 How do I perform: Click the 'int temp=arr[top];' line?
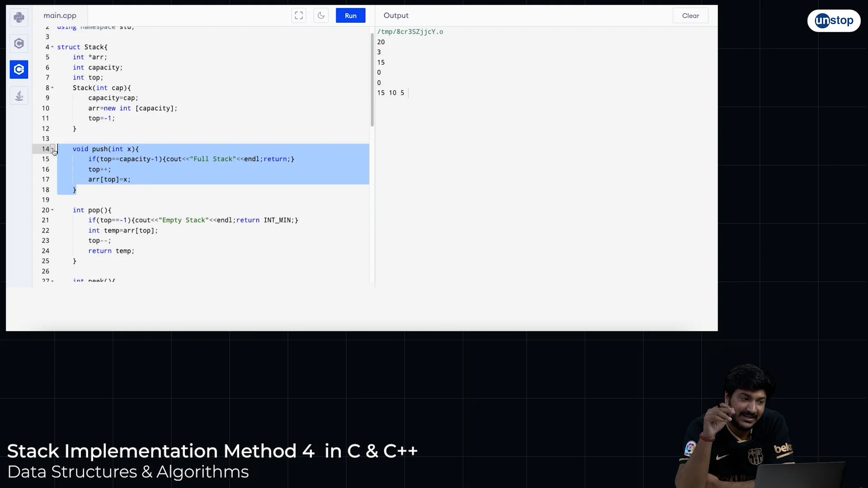[123, 230]
